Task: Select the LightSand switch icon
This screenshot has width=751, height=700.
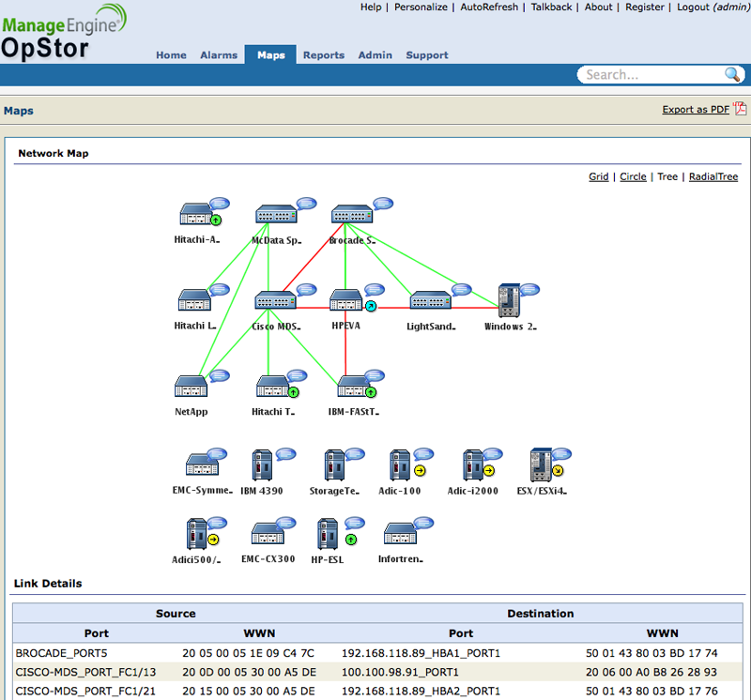Action: pyautogui.click(x=431, y=300)
